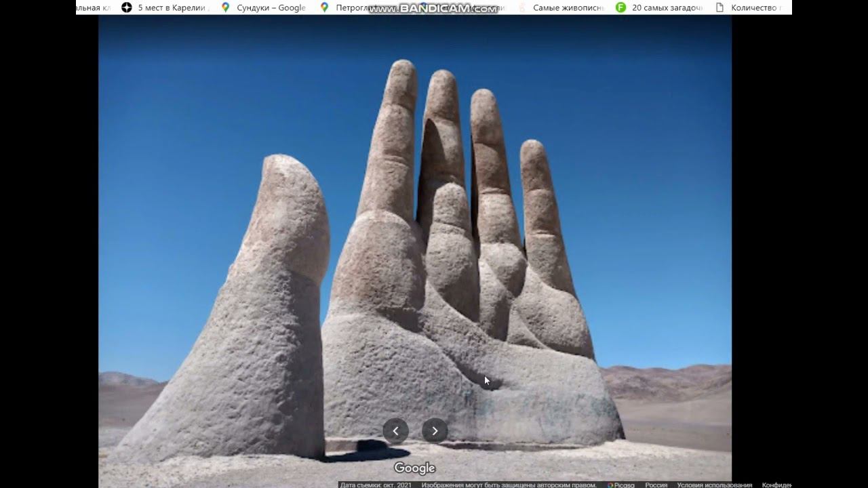This screenshot has height=488, width=868.
Task: Go to the previous photo arrow
Action: click(x=395, y=431)
